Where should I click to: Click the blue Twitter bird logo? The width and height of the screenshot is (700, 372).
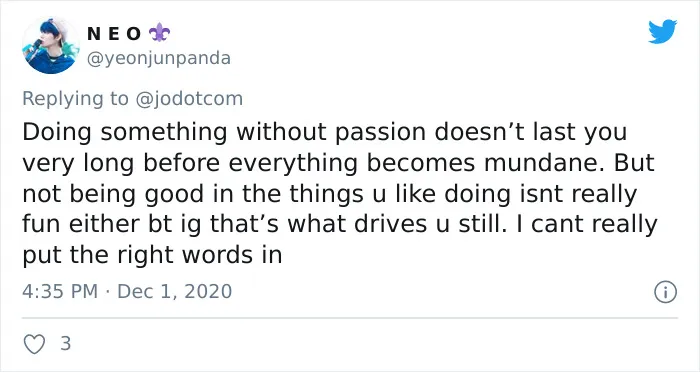click(x=662, y=31)
